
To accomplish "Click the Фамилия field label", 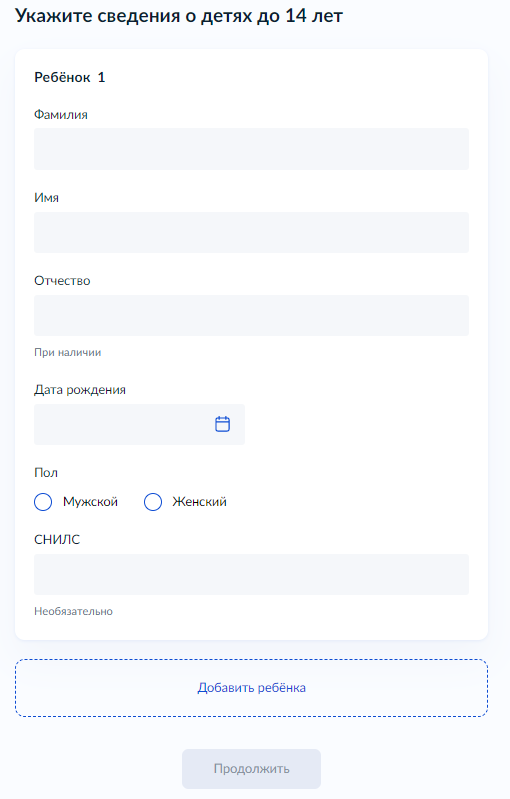I will (61, 115).
